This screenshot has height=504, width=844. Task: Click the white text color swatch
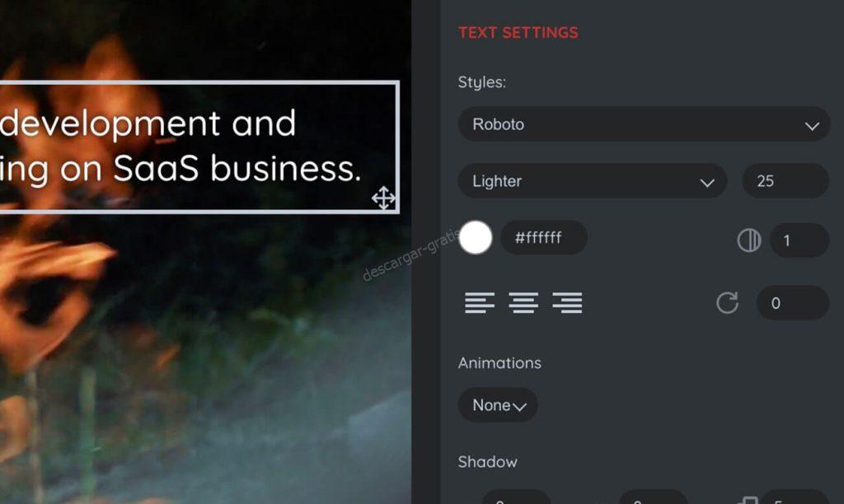click(x=476, y=237)
